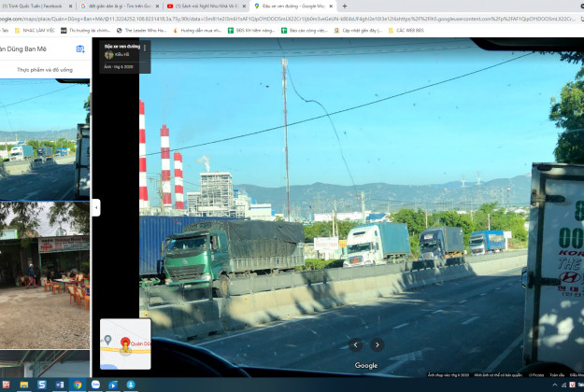This screenshot has width=584, height=392.
Task: Open the Hướng dẫn mua bookmark
Action: pyautogui.click(x=197, y=31)
